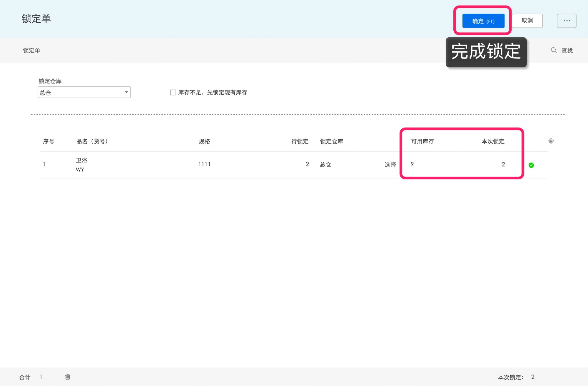Expand the 锁定仓库 dropdown arrow

(x=126, y=92)
